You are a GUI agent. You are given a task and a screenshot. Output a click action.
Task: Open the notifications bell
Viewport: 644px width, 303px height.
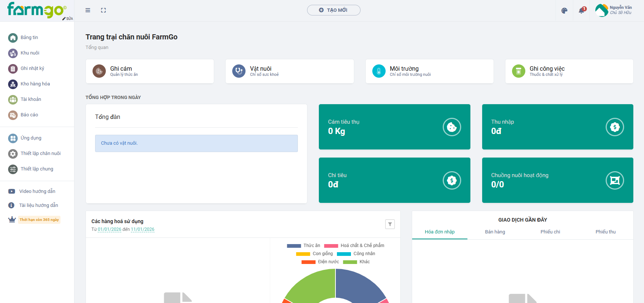tap(581, 11)
